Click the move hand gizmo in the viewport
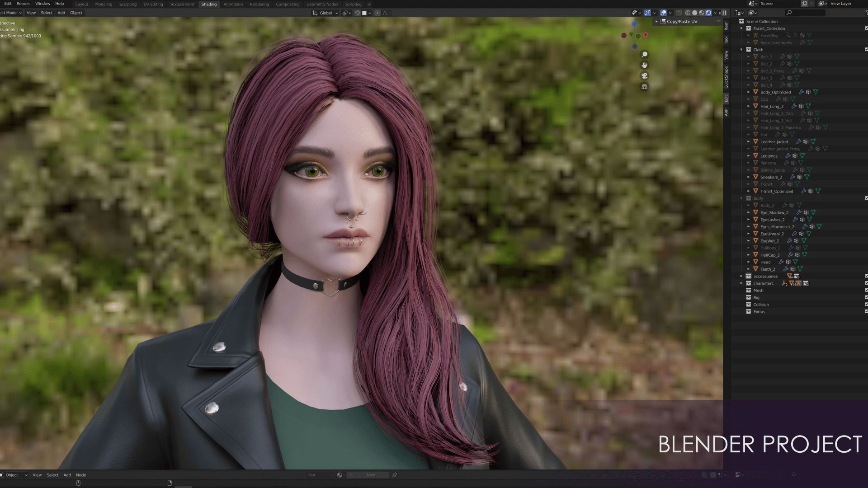 (x=644, y=65)
